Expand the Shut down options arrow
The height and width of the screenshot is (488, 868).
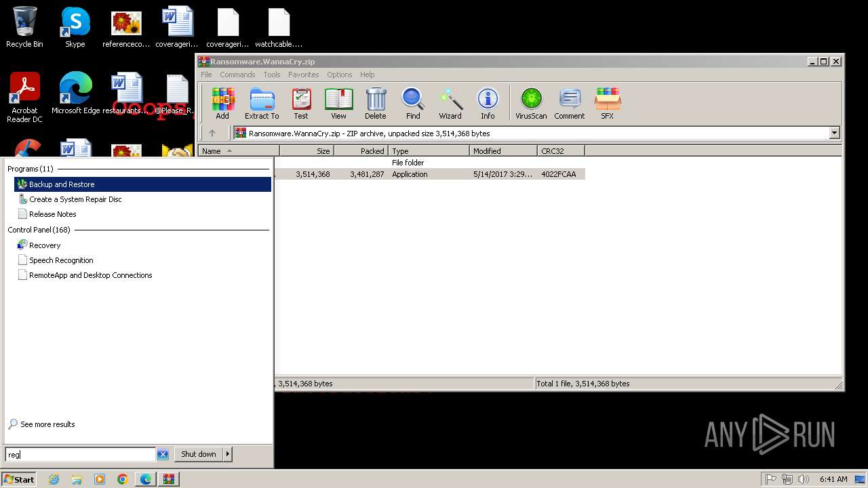227,454
